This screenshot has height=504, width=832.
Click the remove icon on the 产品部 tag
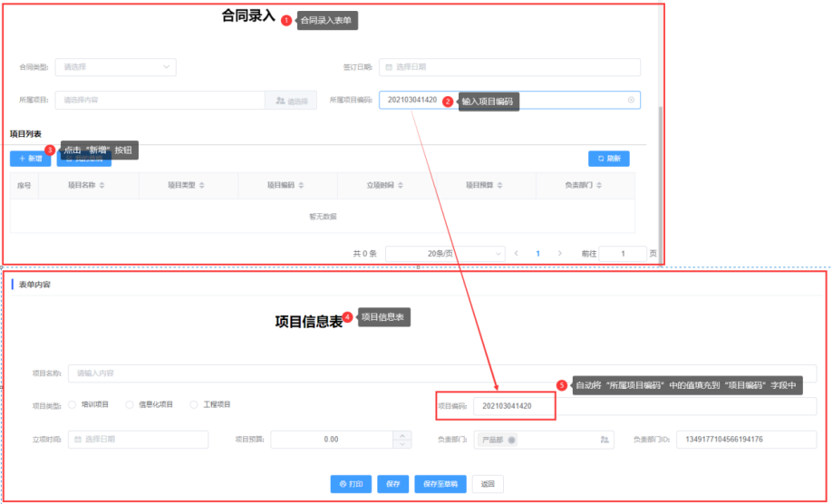pyautogui.click(x=511, y=440)
